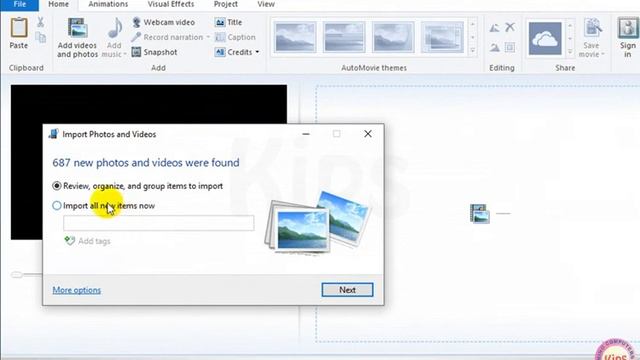Click the Remove X editing icon

pos(510,27)
